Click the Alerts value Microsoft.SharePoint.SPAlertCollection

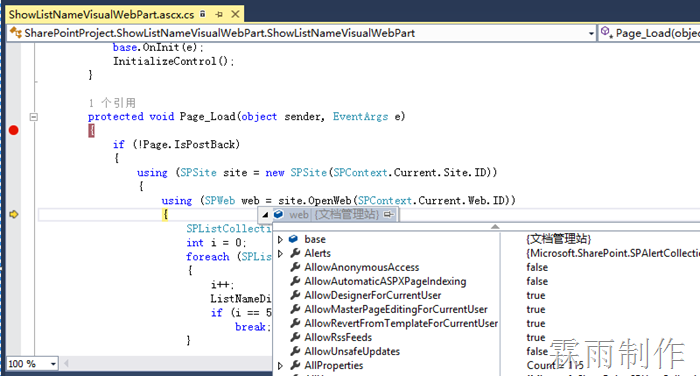[613, 254]
